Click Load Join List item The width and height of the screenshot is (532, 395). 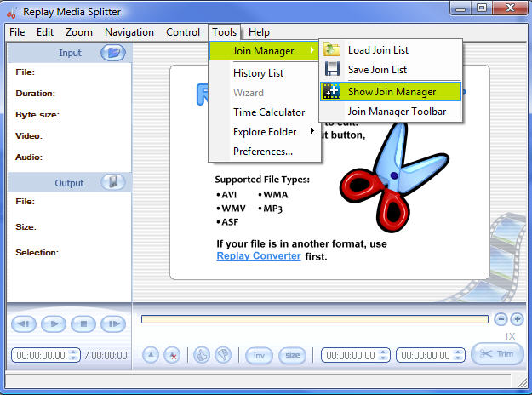[x=391, y=50]
